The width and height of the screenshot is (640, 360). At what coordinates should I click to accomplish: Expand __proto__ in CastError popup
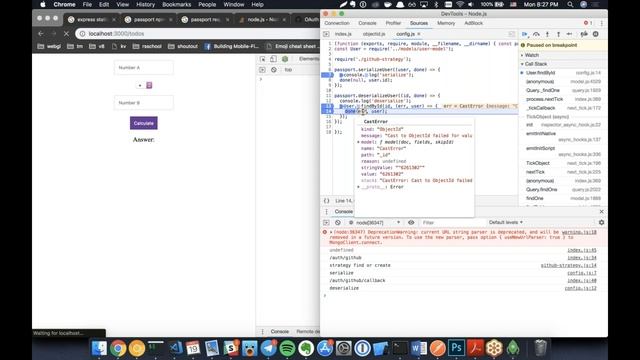(x=358, y=187)
